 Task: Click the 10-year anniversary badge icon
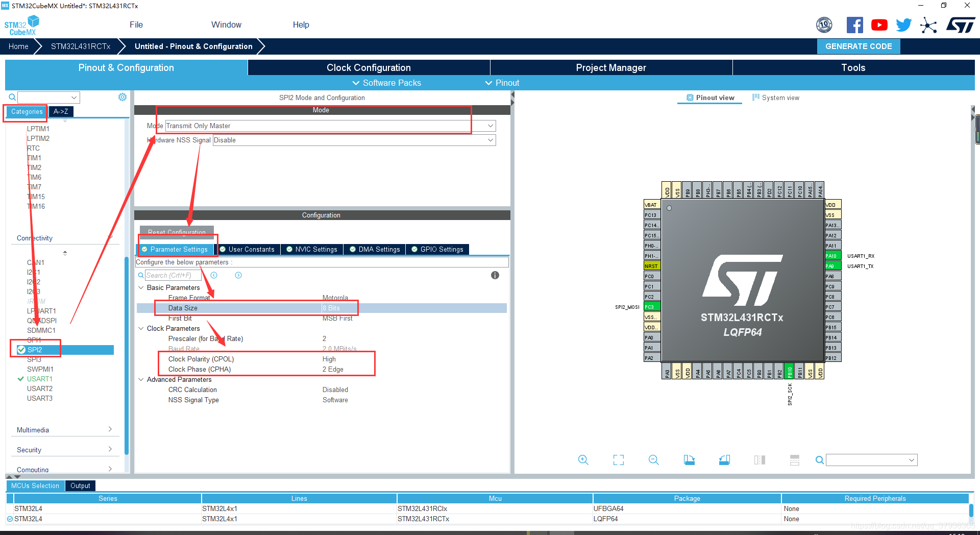pos(824,25)
